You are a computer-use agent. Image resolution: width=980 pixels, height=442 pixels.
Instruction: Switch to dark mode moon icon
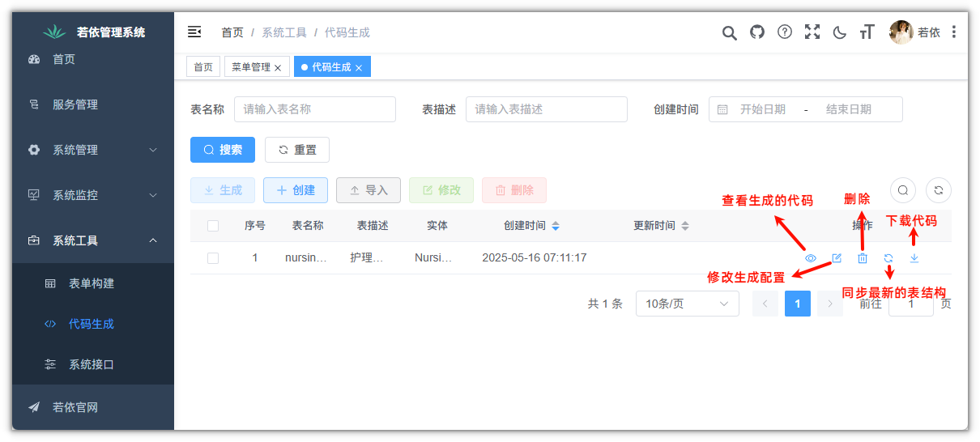pyautogui.click(x=840, y=32)
